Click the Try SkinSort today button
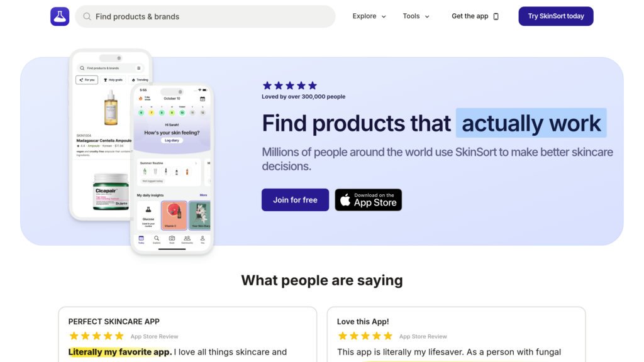This screenshot has width=644, height=362. pyautogui.click(x=555, y=16)
